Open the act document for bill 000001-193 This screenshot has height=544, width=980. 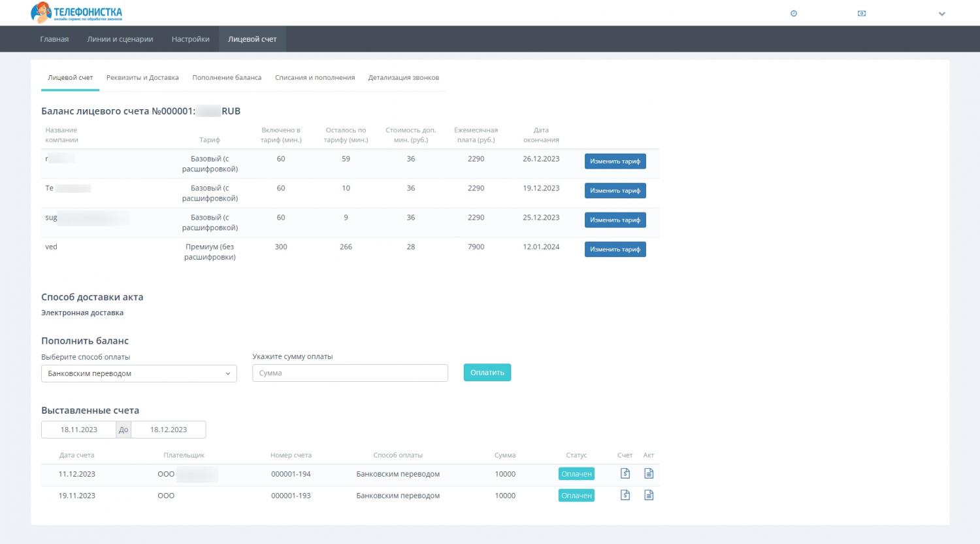point(649,495)
